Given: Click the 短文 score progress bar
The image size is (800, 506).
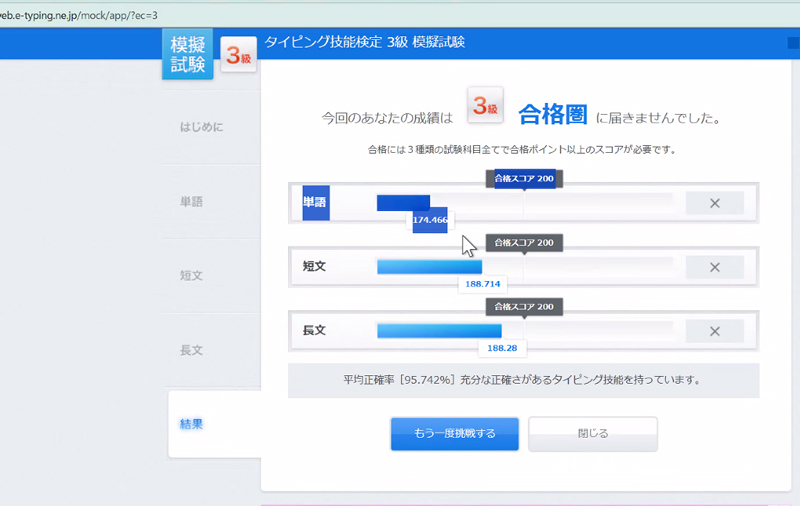Looking at the screenshot, I should 429,267.
